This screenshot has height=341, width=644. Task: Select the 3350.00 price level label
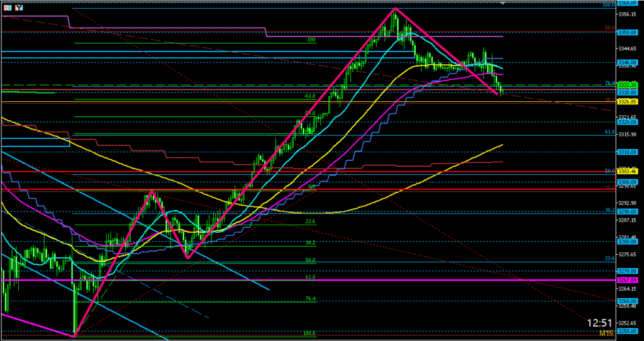(x=628, y=31)
